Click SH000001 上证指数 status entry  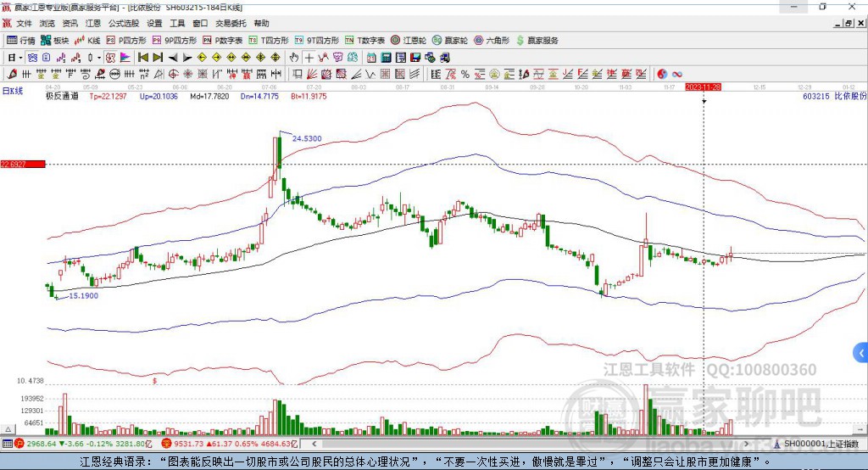(x=817, y=444)
